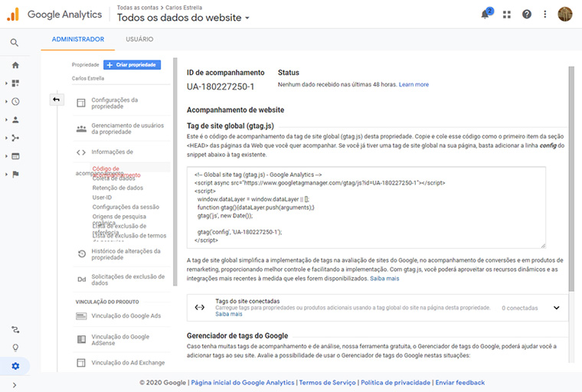Expand the Customization section arrow

[6, 83]
